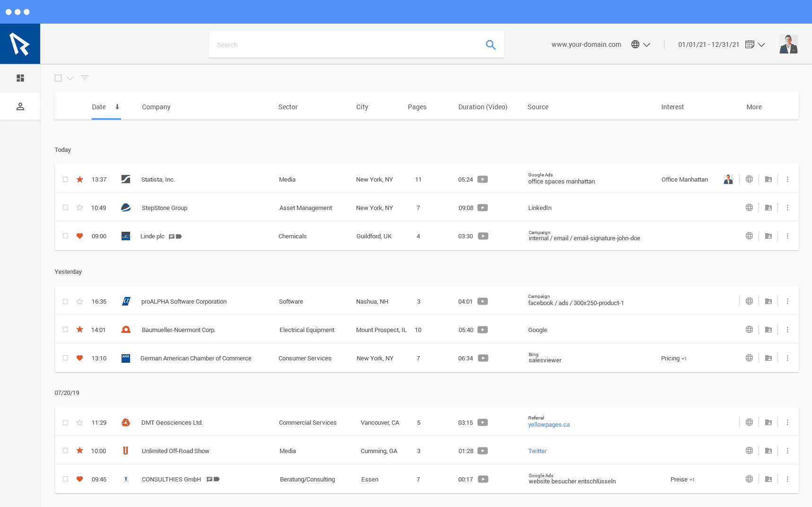
Task: Select the checkbox for the Statista, Inc. row
Action: pos(66,180)
